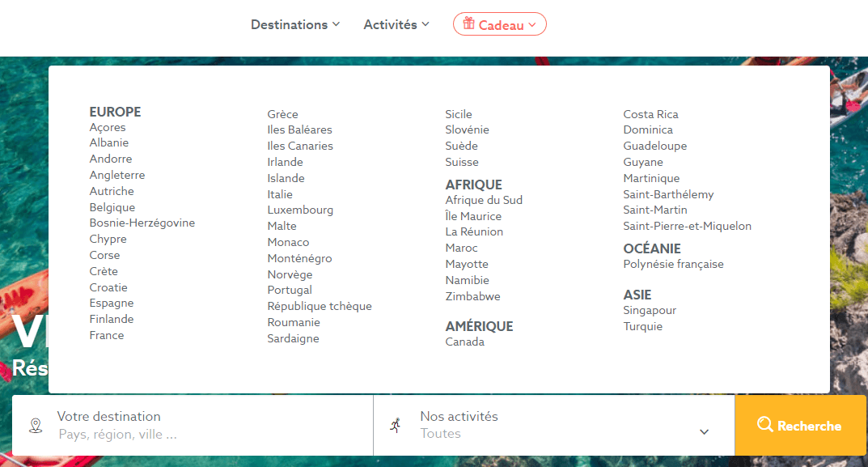This screenshot has width=868, height=467.
Task: Click the gift icon in Cadeau button
Action: point(469,23)
